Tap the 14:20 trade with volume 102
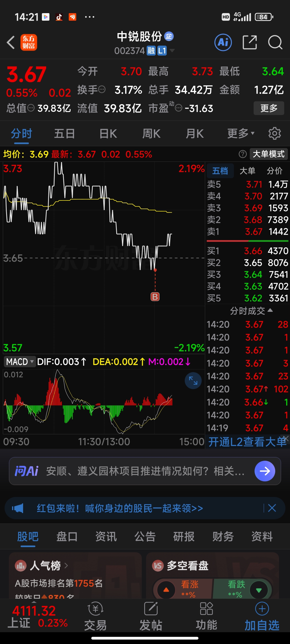The height and width of the screenshot is (644, 290). click(x=247, y=389)
